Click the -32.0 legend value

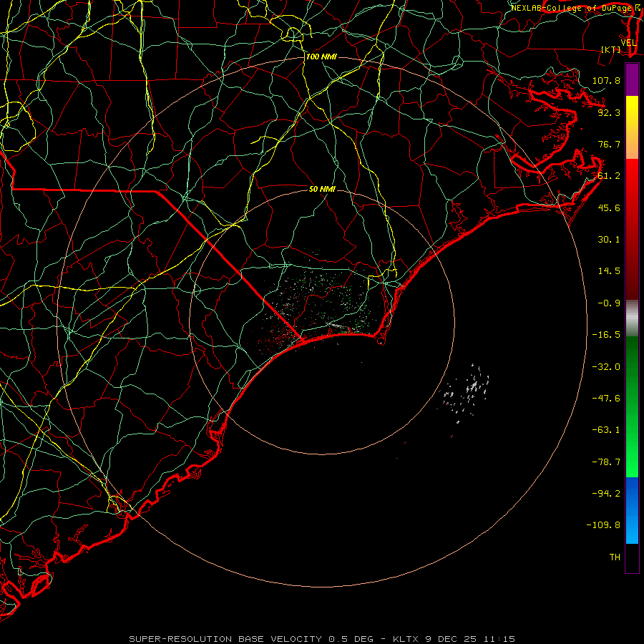tap(606, 367)
